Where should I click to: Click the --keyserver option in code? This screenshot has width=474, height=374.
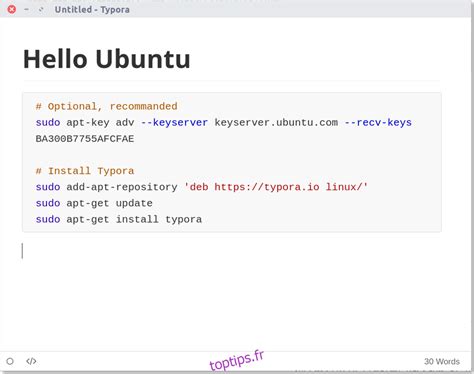[x=174, y=123]
